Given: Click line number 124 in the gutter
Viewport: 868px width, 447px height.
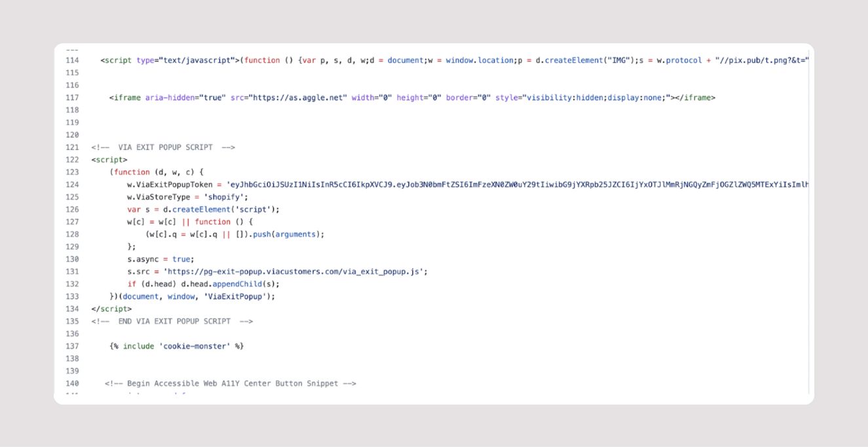Looking at the screenshot, I should 72,185.
